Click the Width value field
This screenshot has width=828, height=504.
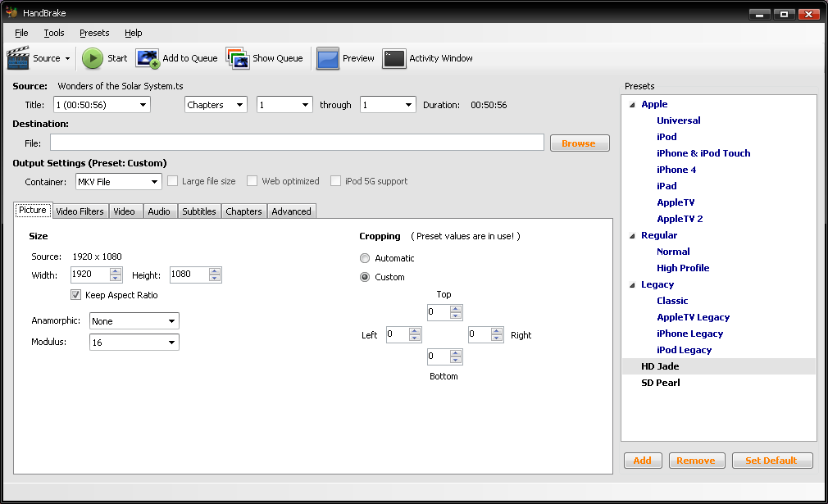[90, 275]
